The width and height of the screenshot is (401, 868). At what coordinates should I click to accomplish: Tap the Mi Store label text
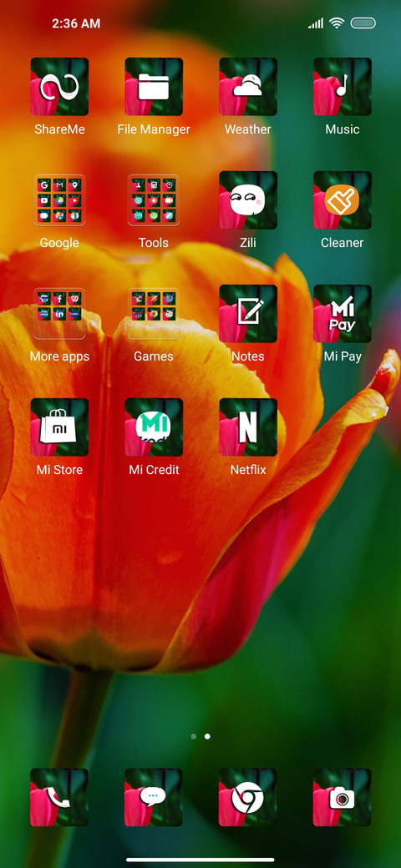click(59, 470)
